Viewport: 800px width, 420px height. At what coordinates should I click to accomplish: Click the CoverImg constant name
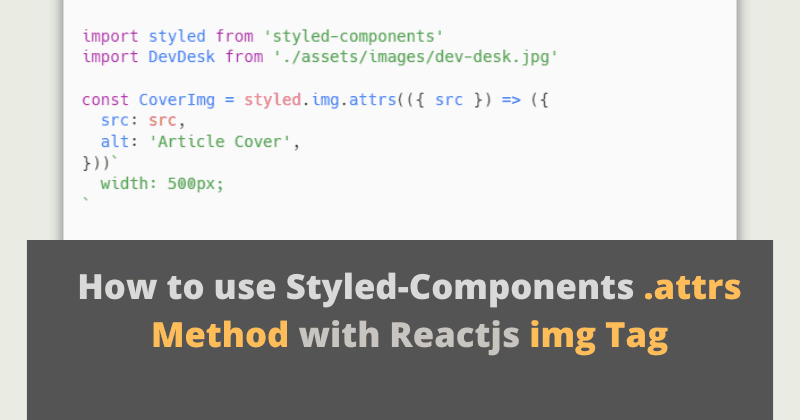(177, 100)
